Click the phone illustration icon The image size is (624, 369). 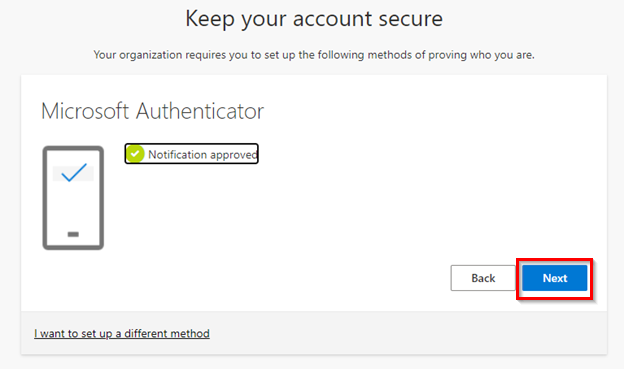(x=73, y=198)
